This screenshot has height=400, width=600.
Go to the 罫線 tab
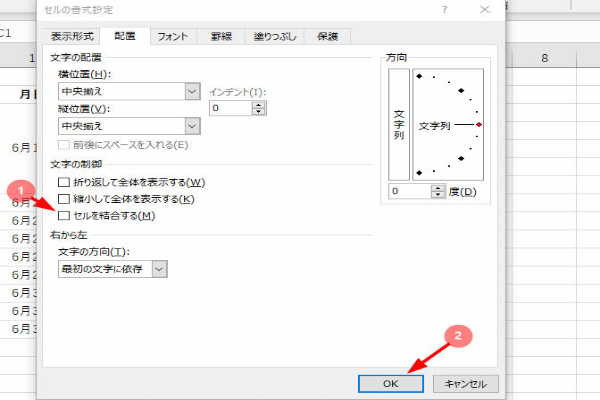[x=223, y=37]
